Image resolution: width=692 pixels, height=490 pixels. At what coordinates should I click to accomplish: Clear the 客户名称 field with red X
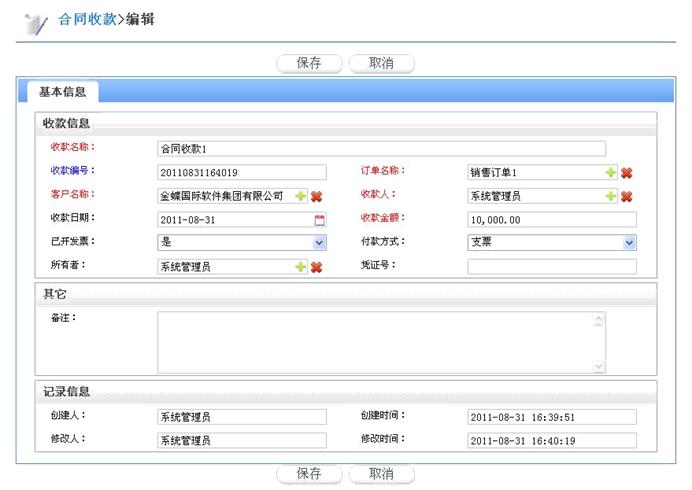(316, 196)
